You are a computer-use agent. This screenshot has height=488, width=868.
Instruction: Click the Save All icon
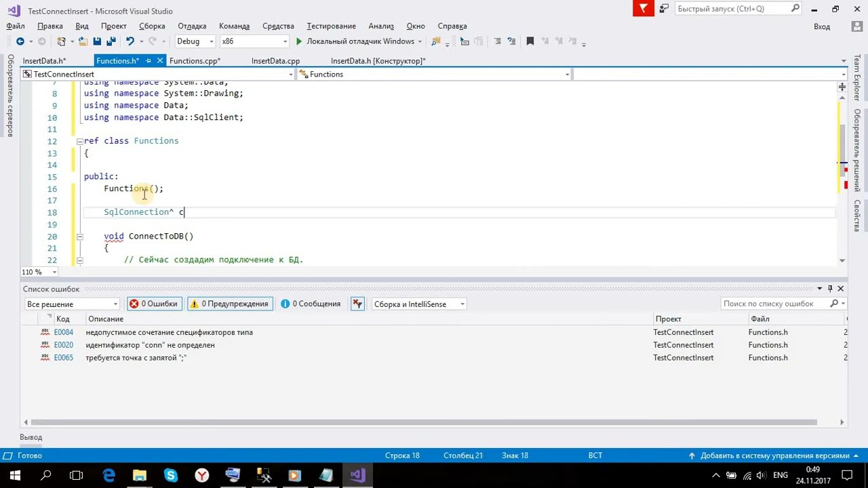[x=111, y=41]
